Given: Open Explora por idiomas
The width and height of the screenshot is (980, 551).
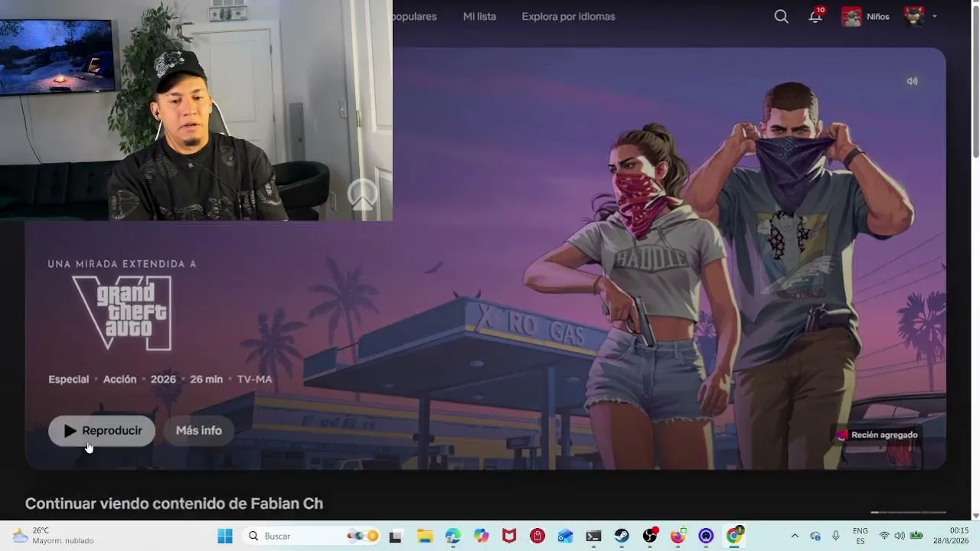Looking at the screenshot, I should (x=568, y=16).
